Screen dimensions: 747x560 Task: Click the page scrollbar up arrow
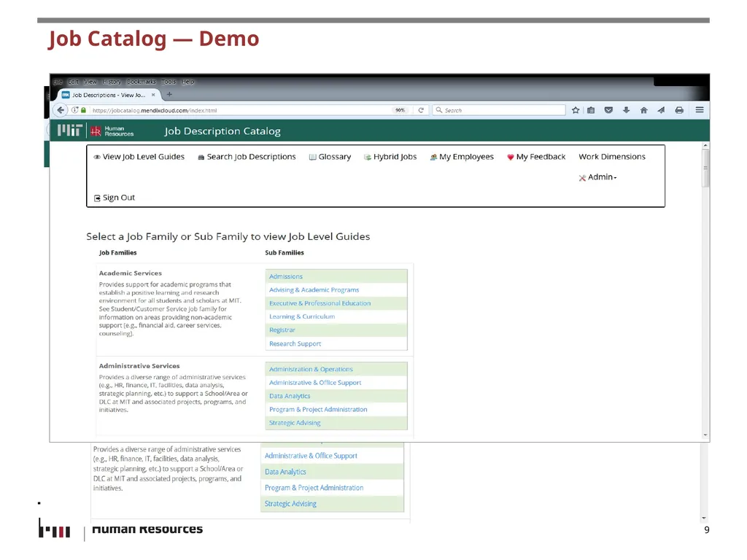click(705, 145)
